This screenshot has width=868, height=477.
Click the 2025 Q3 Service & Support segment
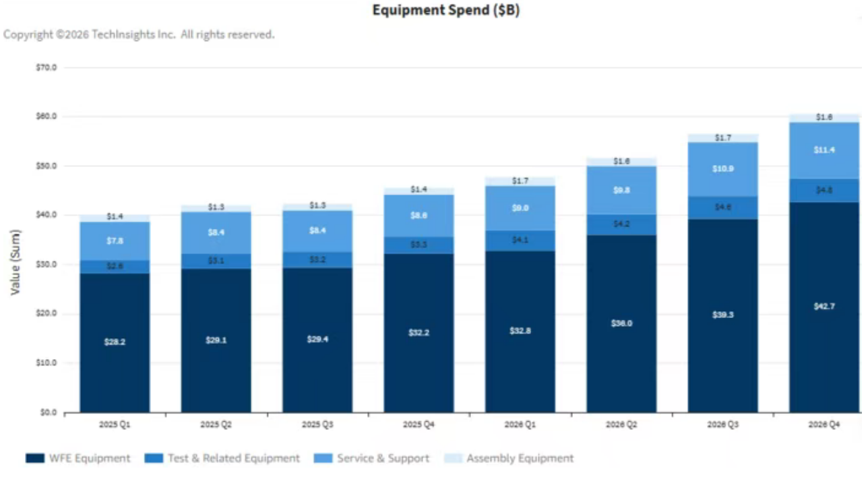317,231
